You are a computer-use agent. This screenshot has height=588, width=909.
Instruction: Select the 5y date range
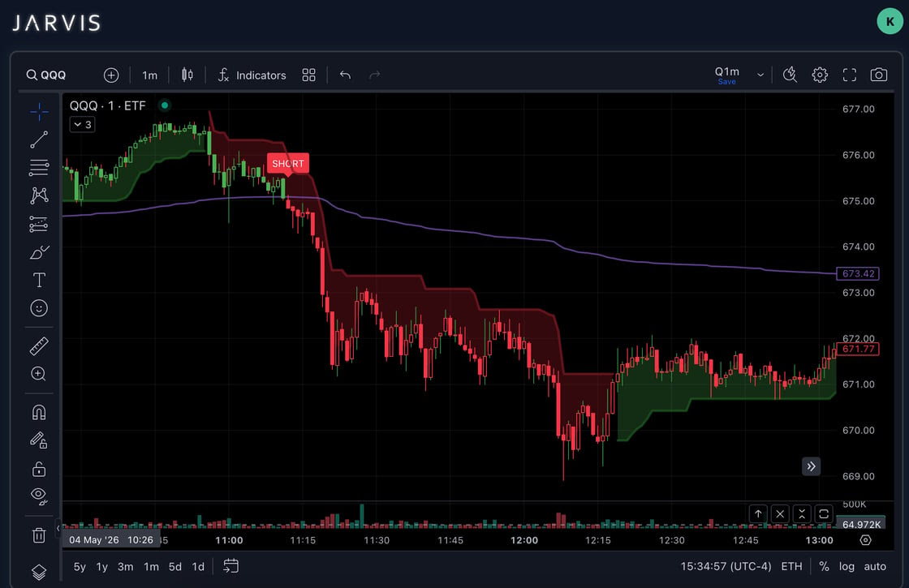tap(80, 567)
